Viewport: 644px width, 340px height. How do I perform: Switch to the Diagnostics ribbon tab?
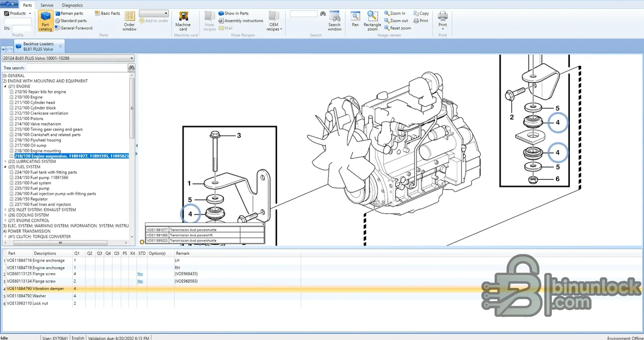tap(72, 5)
